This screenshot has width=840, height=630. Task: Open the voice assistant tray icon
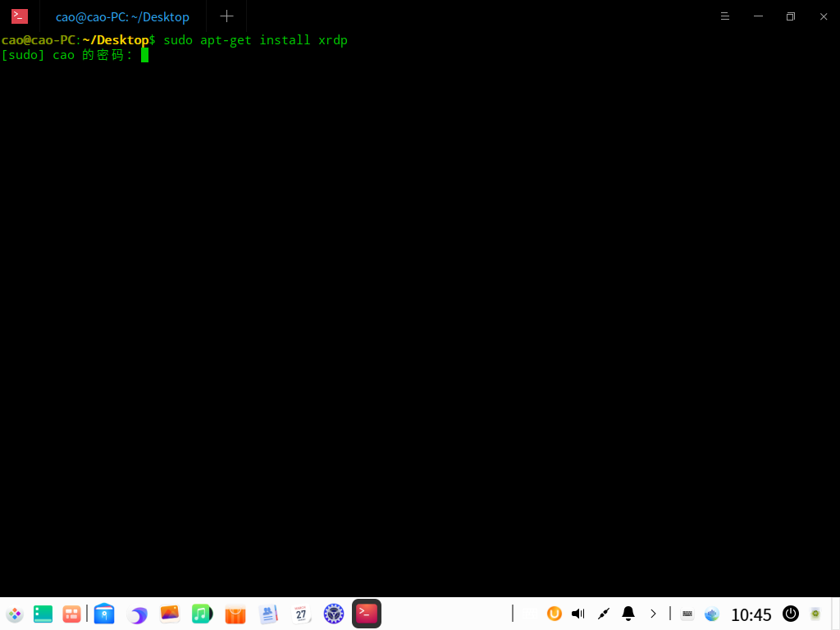712,614
